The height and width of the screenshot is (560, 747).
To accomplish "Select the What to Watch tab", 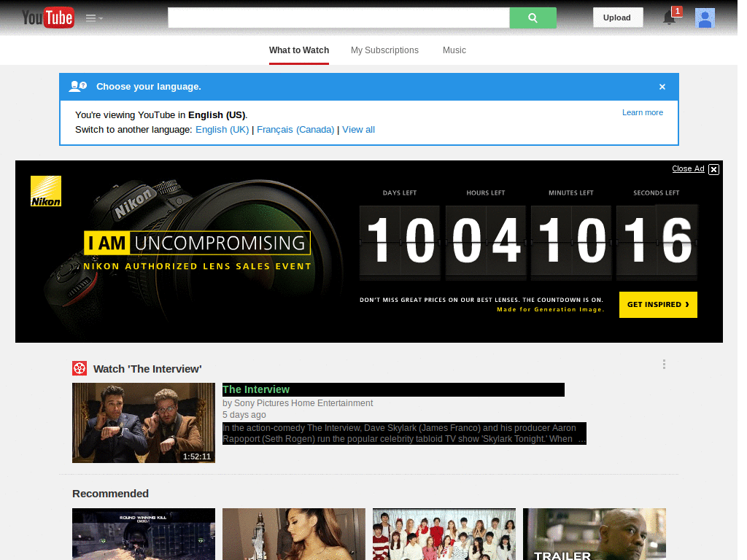I will click(x=298, y=50).
